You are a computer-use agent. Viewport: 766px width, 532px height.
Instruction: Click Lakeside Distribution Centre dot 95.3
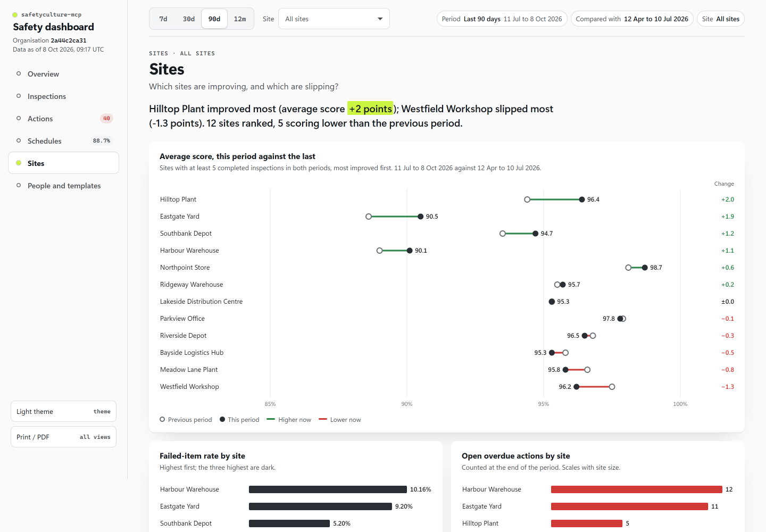click(x=552, y=302)
